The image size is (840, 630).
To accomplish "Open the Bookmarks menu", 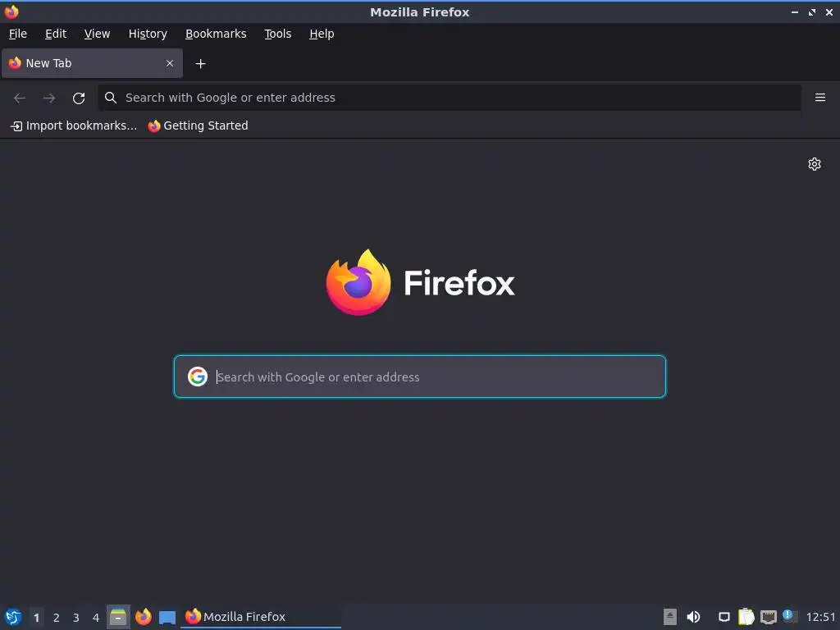I will [x=216, y=34].
